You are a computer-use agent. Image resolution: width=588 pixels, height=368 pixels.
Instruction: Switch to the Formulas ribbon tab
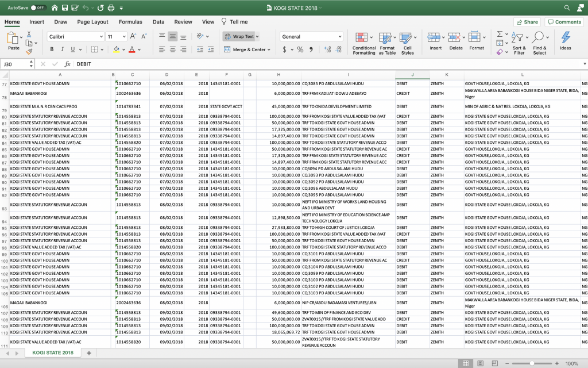point(130,22)
